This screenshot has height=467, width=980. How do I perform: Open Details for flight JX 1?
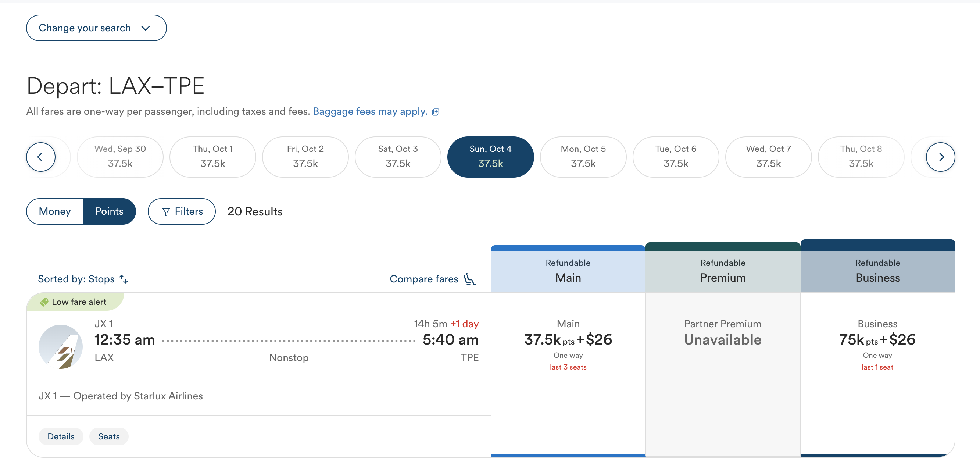click(x=61, y=436)
